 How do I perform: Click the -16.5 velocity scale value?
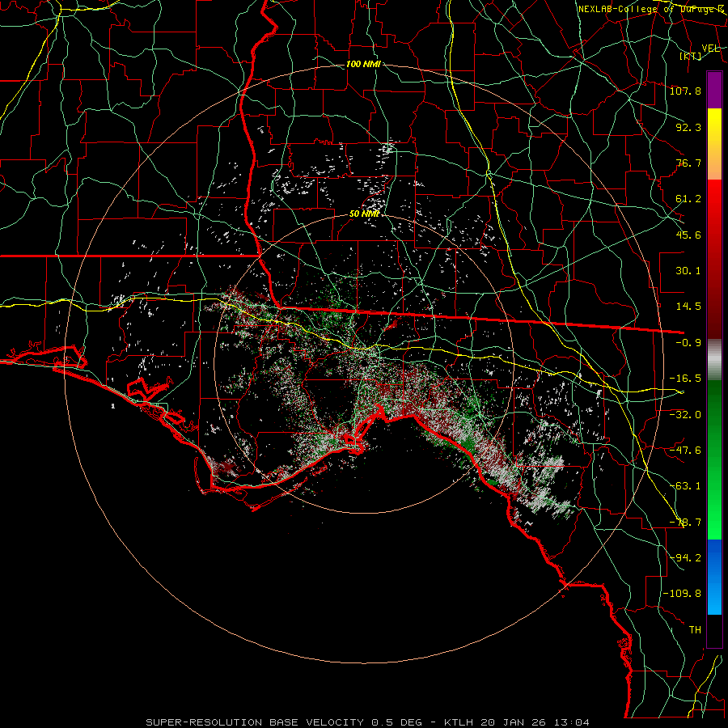click(685, 379)
